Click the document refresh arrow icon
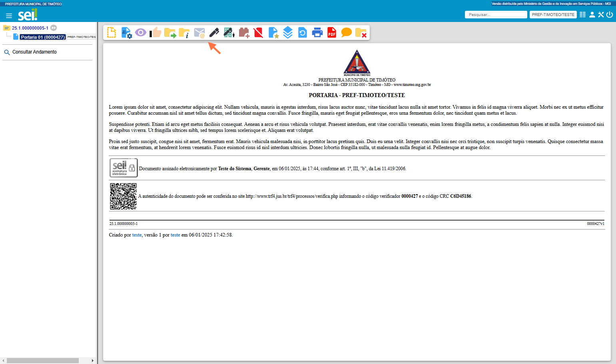Viewport: 616px width, 364px height. click(303, 32)
